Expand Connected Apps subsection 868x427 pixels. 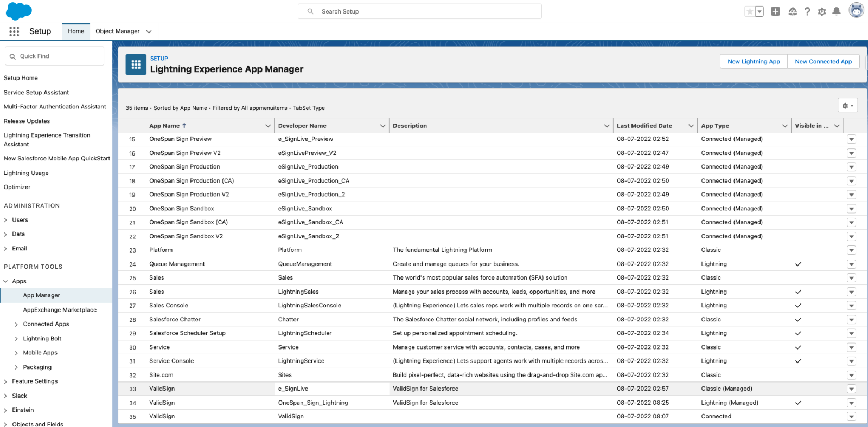[16, 324]
